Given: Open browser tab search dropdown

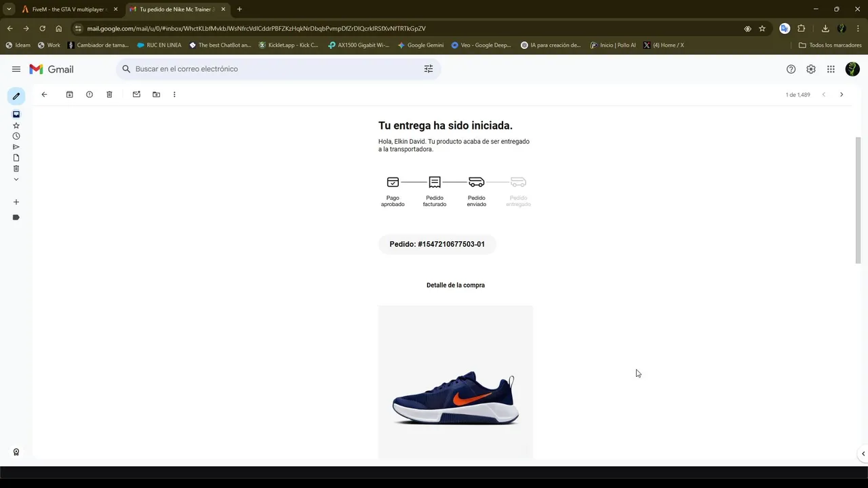Looking at the screenshot, I should (x=9, y=9).
